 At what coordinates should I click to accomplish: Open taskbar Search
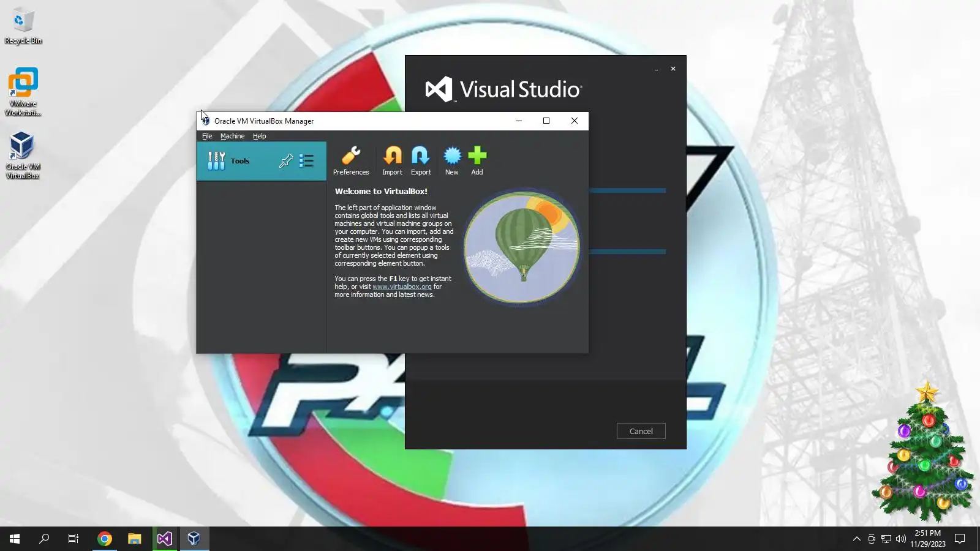coord(44,539)
